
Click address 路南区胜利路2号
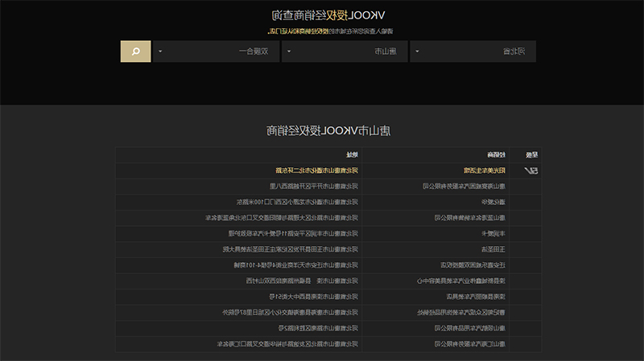tap(318, 328)
